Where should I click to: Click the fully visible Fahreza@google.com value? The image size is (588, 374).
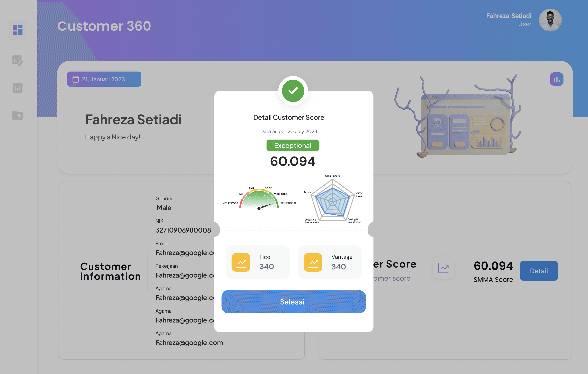(189, 343)
